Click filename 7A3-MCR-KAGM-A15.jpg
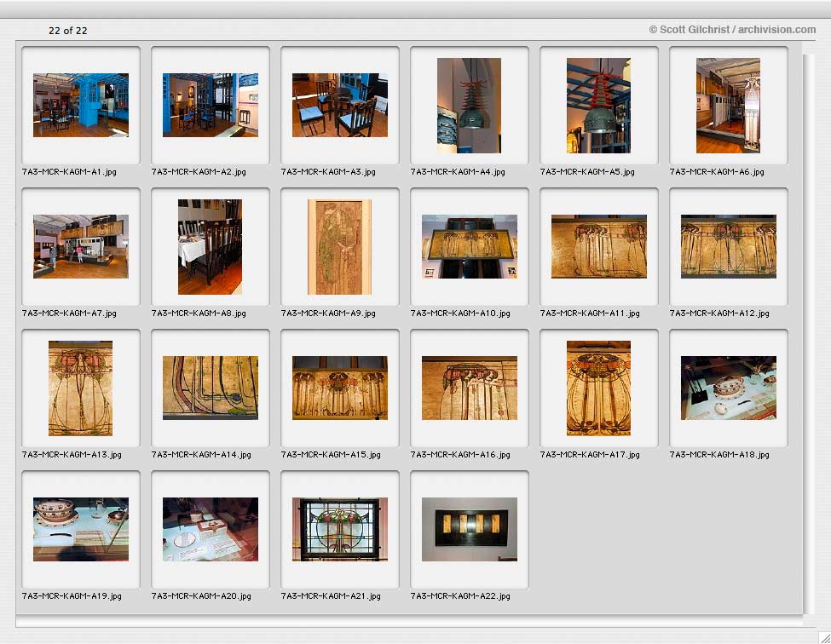831x644 pixels. [x=331, y=454]
